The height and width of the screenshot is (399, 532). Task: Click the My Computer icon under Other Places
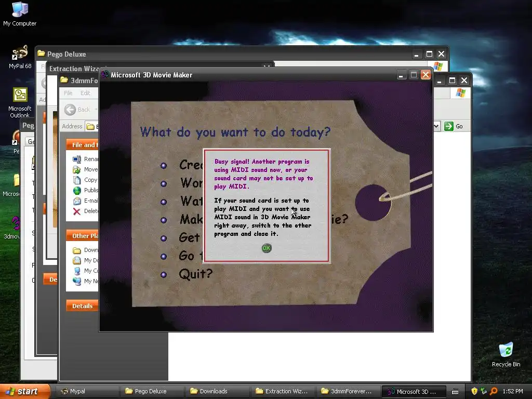(x=77, y=271)
